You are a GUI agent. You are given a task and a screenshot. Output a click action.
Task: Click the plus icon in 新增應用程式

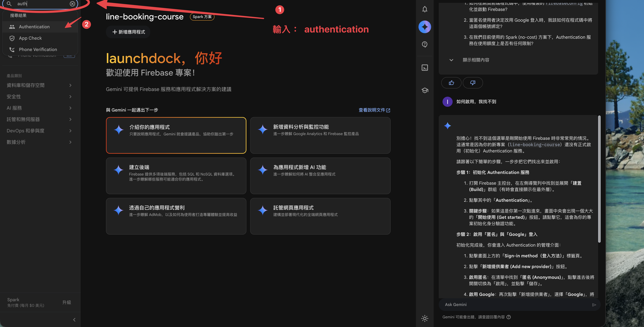click(x=114, y=32)
